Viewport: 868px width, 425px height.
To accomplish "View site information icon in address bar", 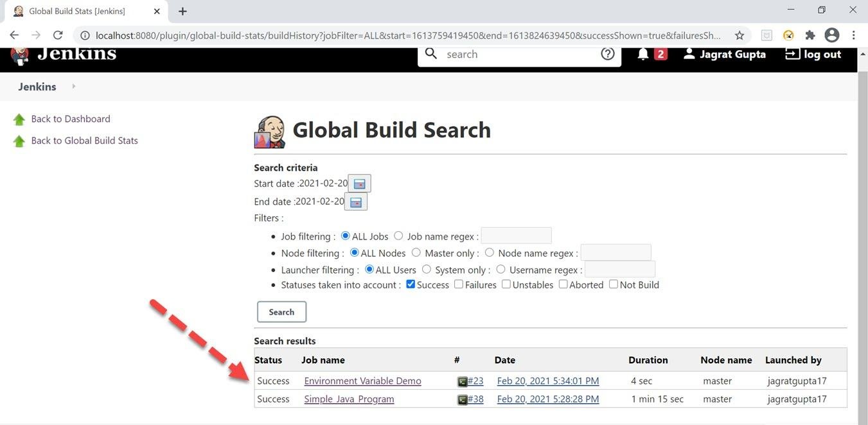I will tap(85, 36).
